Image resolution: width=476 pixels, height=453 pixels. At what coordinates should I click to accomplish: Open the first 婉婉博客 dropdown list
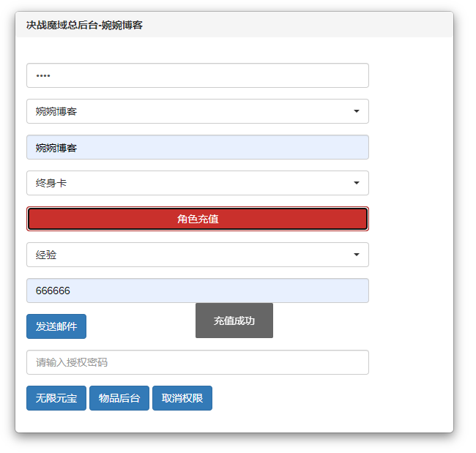(197, 111)
